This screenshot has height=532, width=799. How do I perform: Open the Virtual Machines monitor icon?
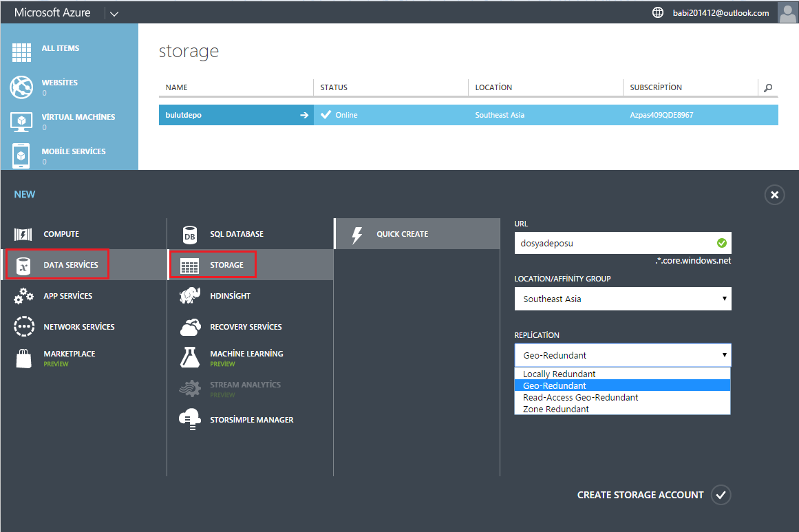click(x=21, y=122)
